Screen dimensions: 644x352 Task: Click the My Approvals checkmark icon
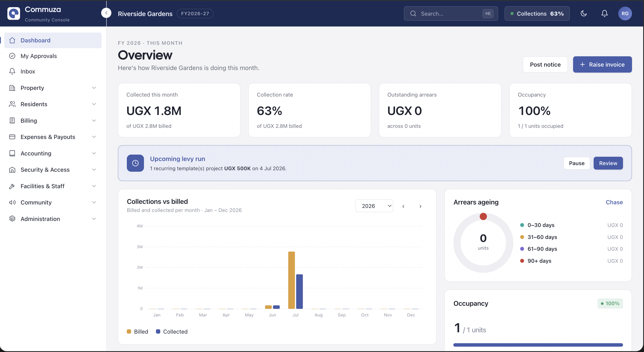pyautogui.click(x=12, y=56)
